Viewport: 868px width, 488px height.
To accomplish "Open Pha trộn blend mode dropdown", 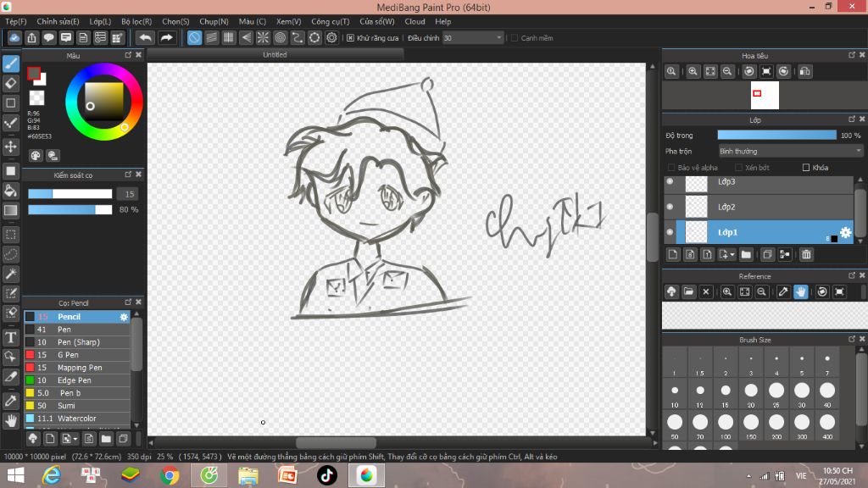I will pyautogui.click(x=791, y=151).
